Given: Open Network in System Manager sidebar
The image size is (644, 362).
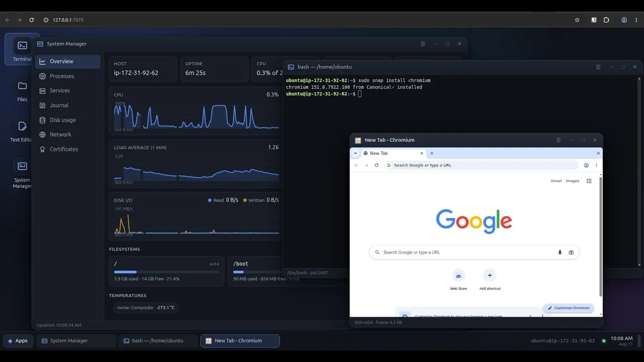Looking at the screenshot, I should 68,134.
